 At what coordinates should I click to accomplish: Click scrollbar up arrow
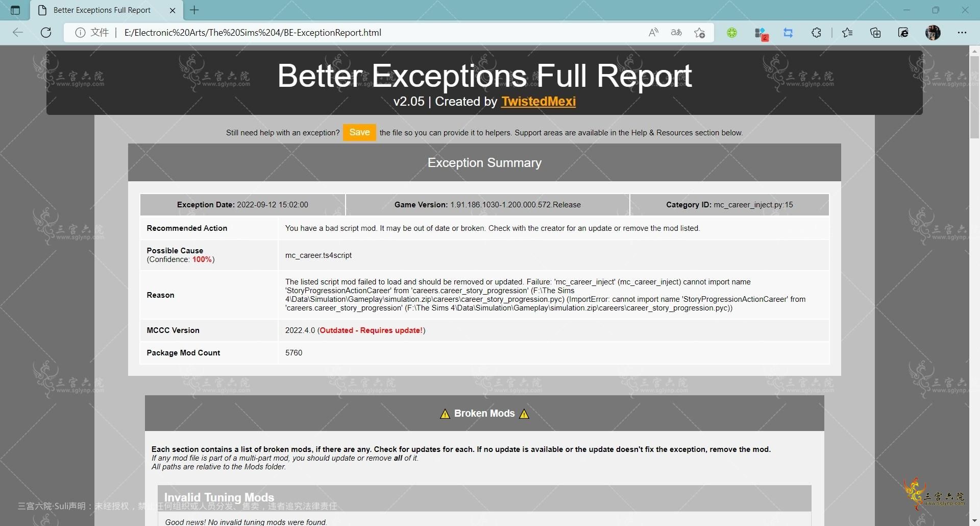974,51
